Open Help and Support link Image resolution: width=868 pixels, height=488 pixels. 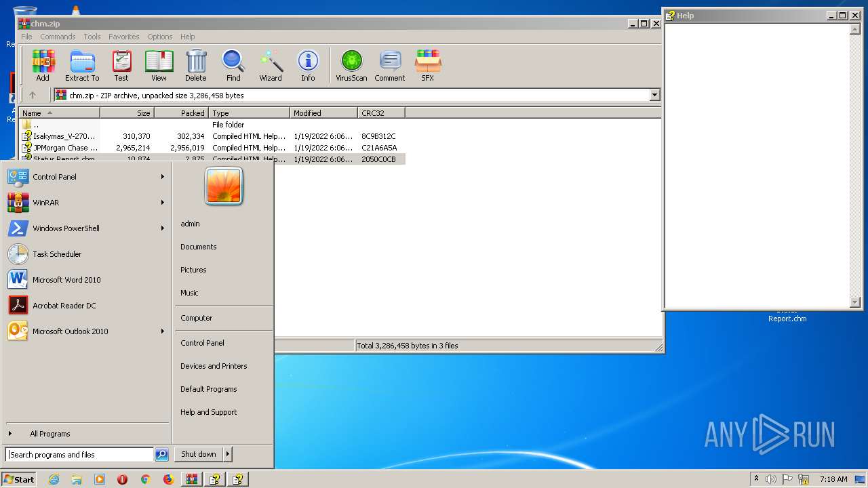209,412
